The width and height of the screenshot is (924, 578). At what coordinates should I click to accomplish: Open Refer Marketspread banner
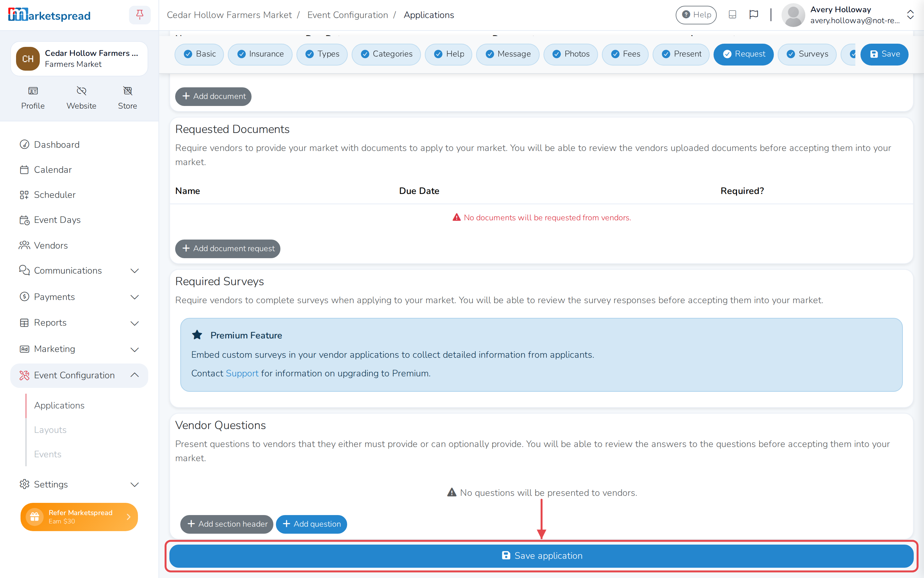click(79, 517)
